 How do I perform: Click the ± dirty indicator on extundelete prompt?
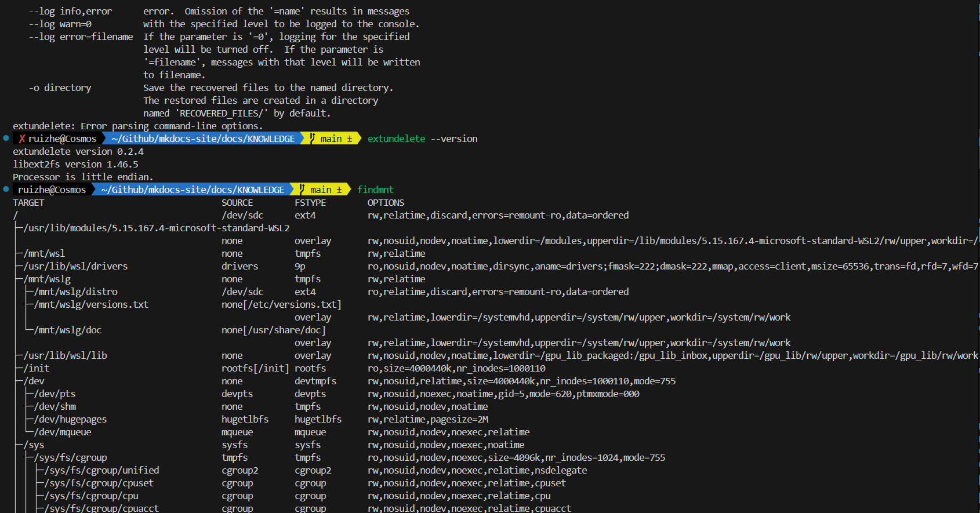point(350,139)
